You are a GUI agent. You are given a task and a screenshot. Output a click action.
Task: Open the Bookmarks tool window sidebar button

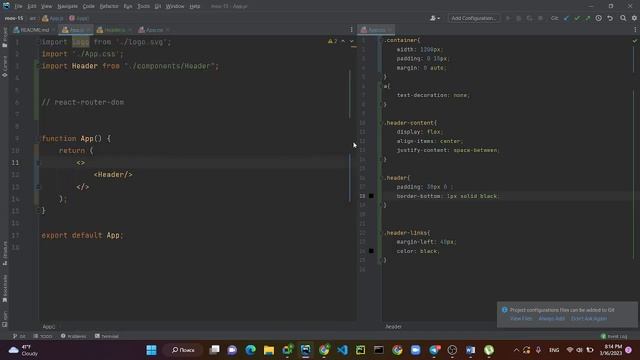click(x=5, y=289)
